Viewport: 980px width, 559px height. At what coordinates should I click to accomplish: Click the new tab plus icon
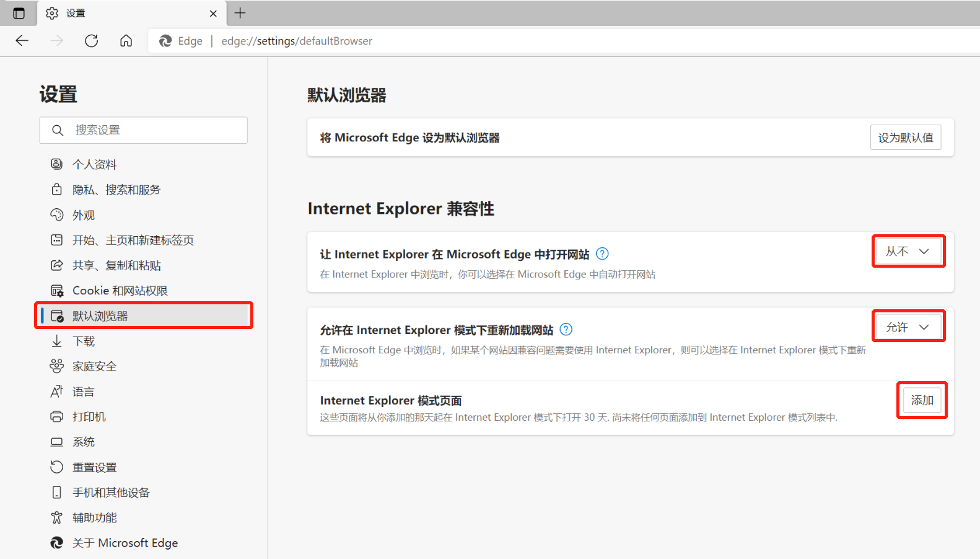pyautogui.click(x=240, y=13)
